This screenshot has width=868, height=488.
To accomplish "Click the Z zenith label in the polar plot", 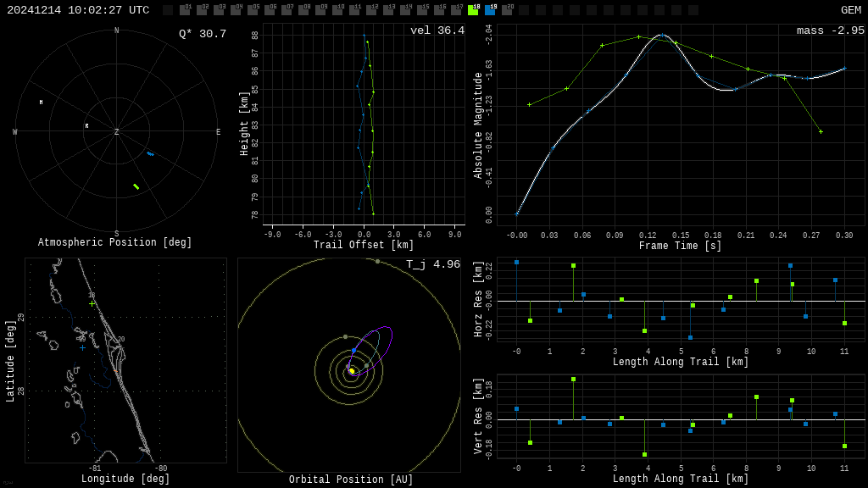I will (117, 132).
